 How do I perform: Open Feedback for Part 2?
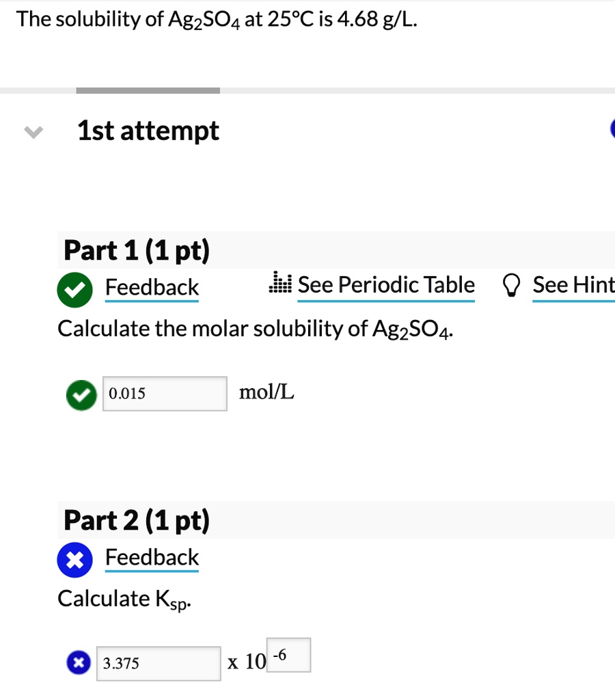tap(152, 557)
